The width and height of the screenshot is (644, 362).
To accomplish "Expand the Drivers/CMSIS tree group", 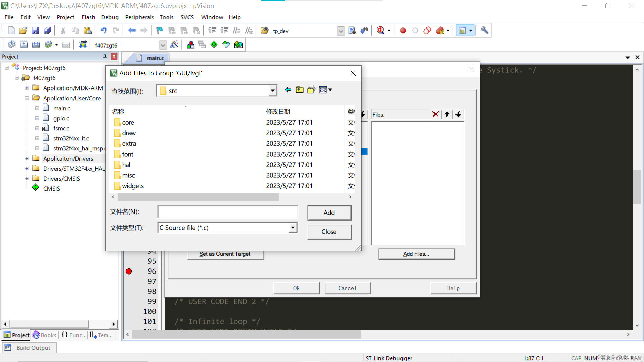I will coord(27,179).
